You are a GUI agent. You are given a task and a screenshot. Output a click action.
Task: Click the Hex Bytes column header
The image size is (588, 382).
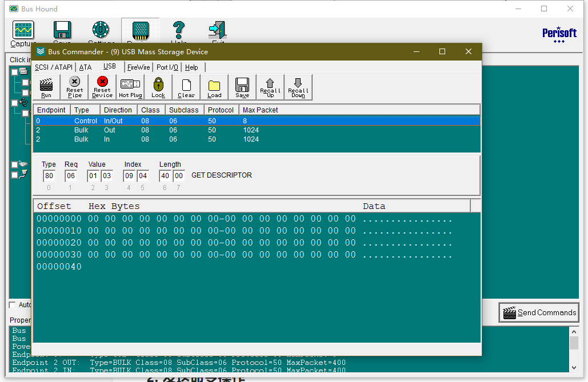click(114, 206)
